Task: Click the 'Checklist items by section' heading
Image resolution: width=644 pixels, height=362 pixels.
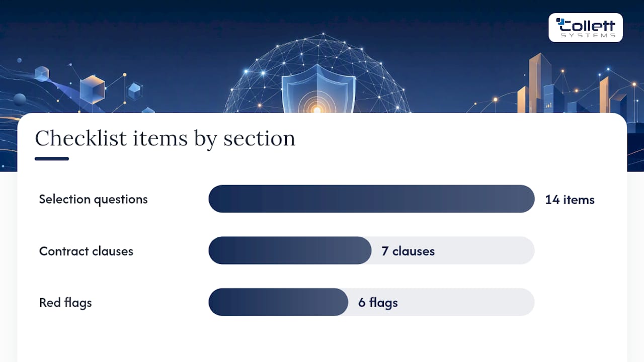Action: tap(165, 138)
